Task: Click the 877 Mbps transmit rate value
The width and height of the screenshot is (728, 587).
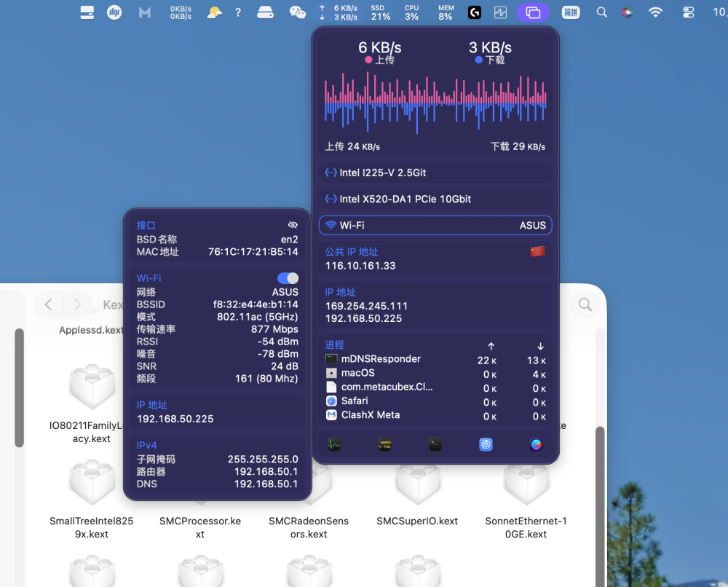Action: (x=274, y=329)
